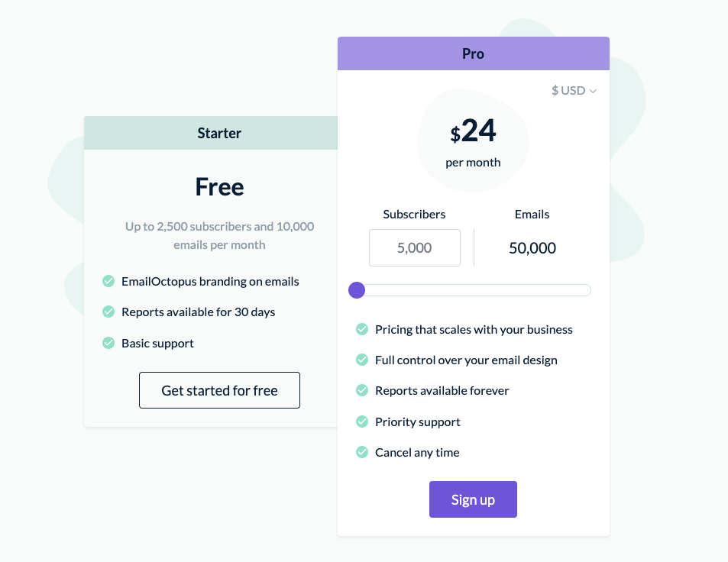This screenshot has width=728, height=562.
Task: Select the Pro plan header
Action: click(x=473, y=53)
